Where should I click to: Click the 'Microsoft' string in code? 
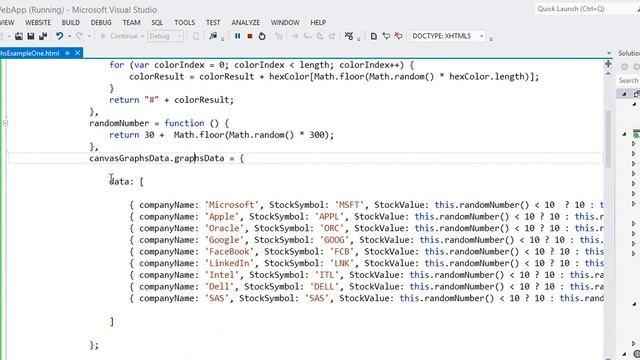[x=231, y=205]
